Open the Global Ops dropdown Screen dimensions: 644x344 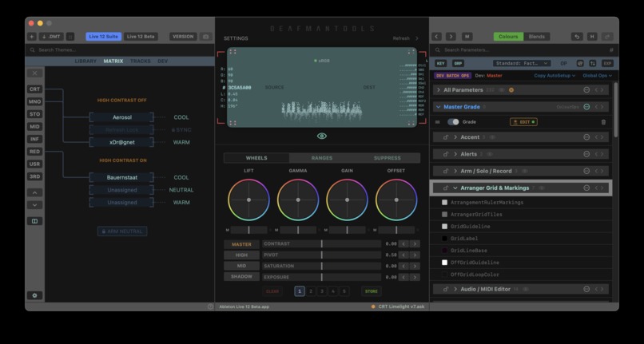[x=597, y=76]
